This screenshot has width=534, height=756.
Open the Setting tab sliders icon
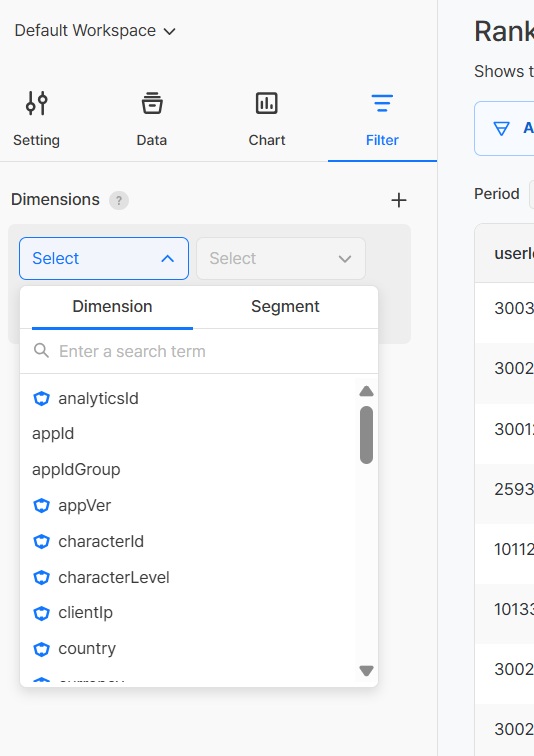coord(37,103)
